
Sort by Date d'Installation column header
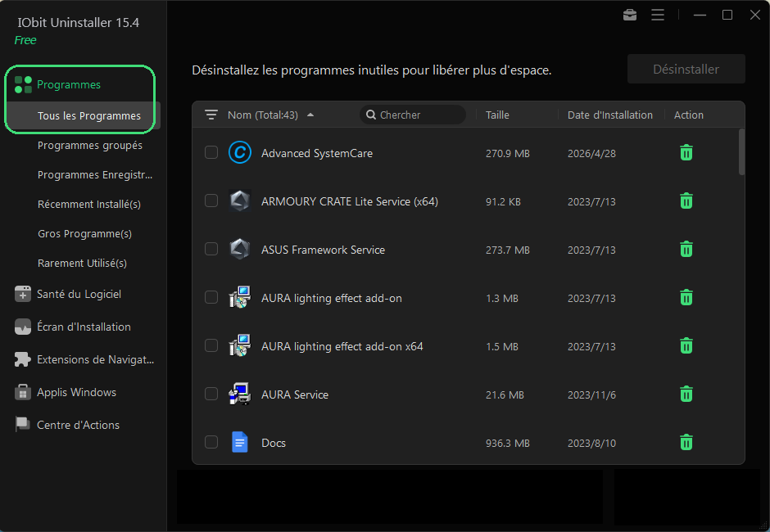(610, 115)
